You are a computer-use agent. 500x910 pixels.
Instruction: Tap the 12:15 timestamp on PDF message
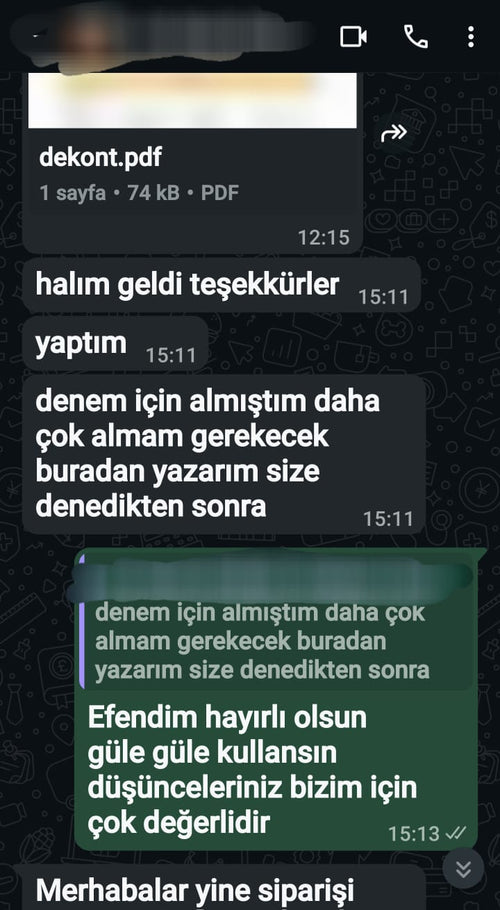[324, 237]
